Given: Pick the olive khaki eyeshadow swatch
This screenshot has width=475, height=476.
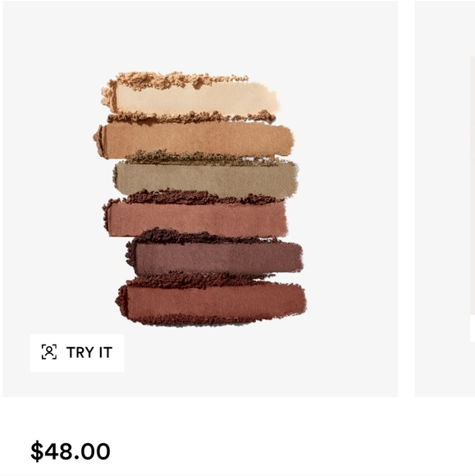Looking at the screenshot, I should [x=207, y=180].
